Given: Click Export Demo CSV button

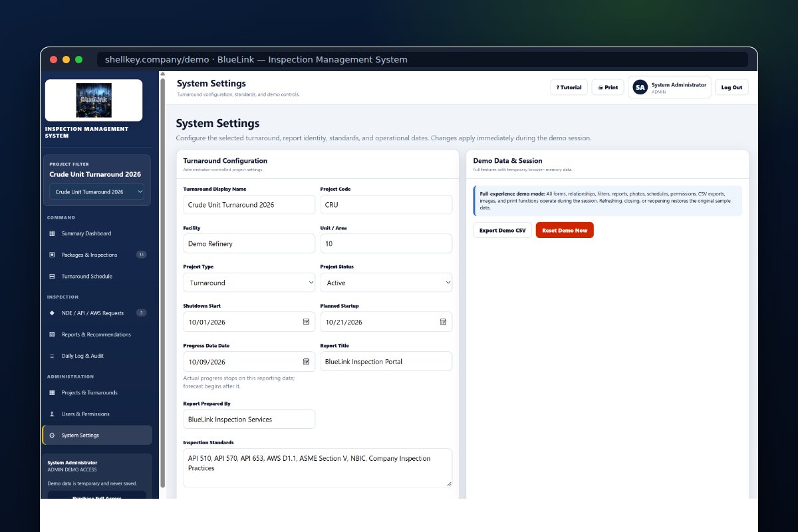Looking at the screenshot, I should 502,230.
